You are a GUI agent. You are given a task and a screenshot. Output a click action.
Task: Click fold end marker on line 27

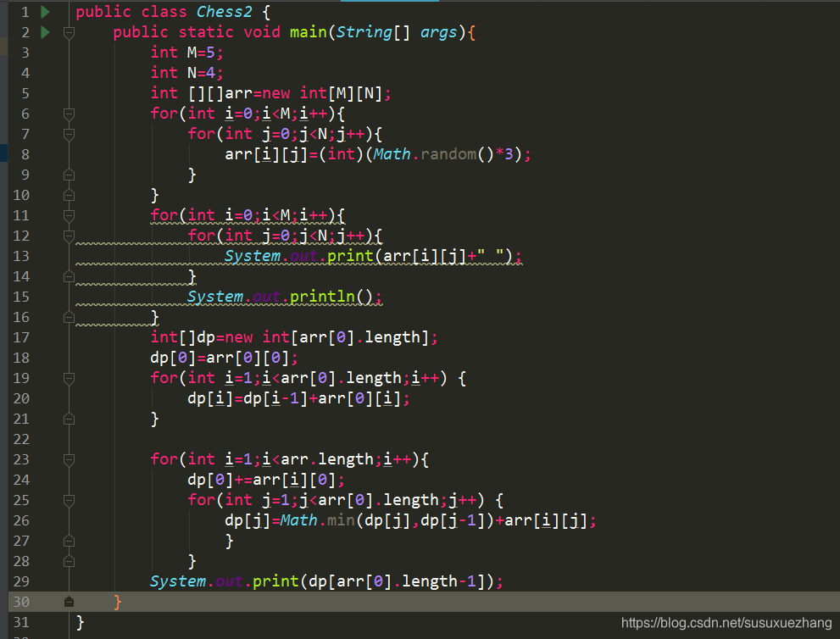pos(69,541)
